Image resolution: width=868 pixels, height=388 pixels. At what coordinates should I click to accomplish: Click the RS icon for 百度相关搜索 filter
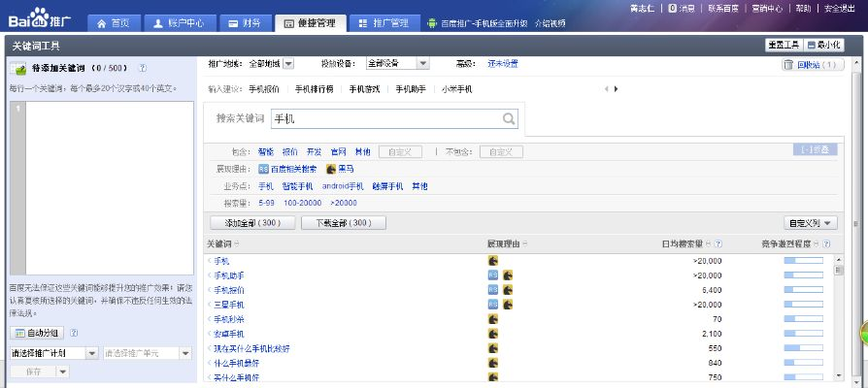pos(263,169)
